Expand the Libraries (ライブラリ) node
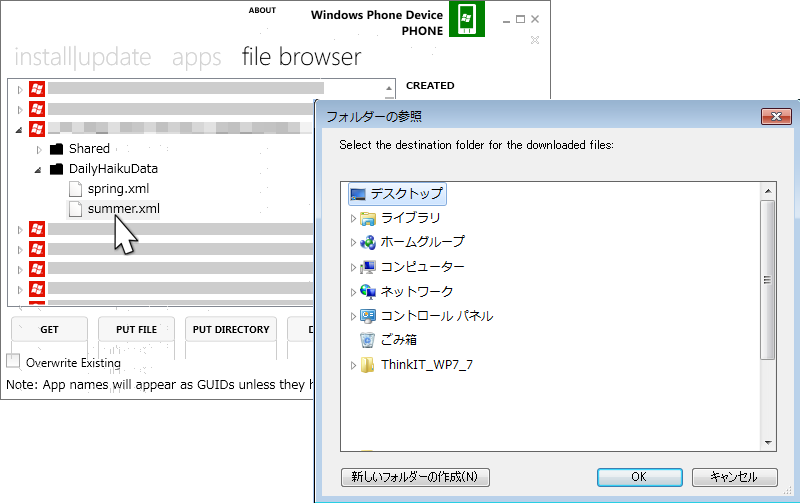 [353, 218]
